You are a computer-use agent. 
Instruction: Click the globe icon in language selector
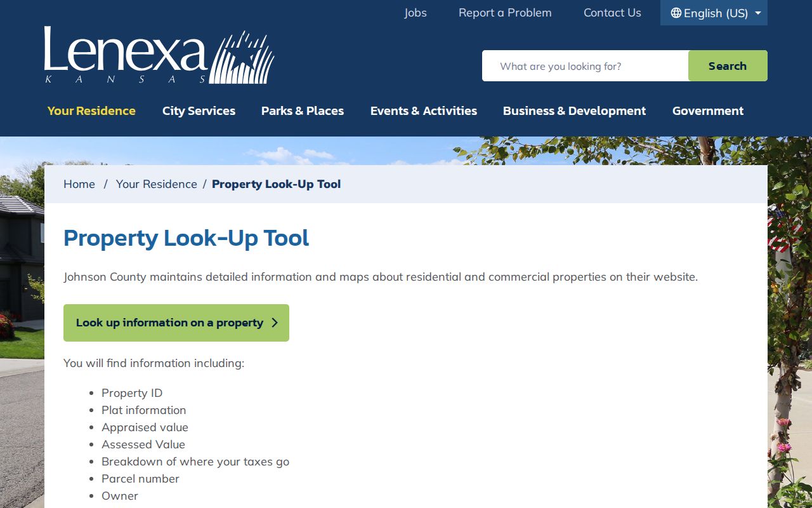676,13
